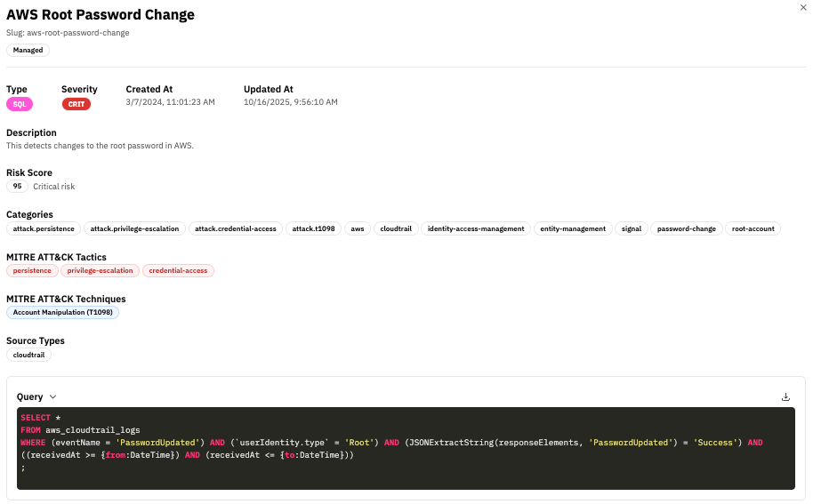
Task: Close the rule detail panel
Action: click(803, 7)
